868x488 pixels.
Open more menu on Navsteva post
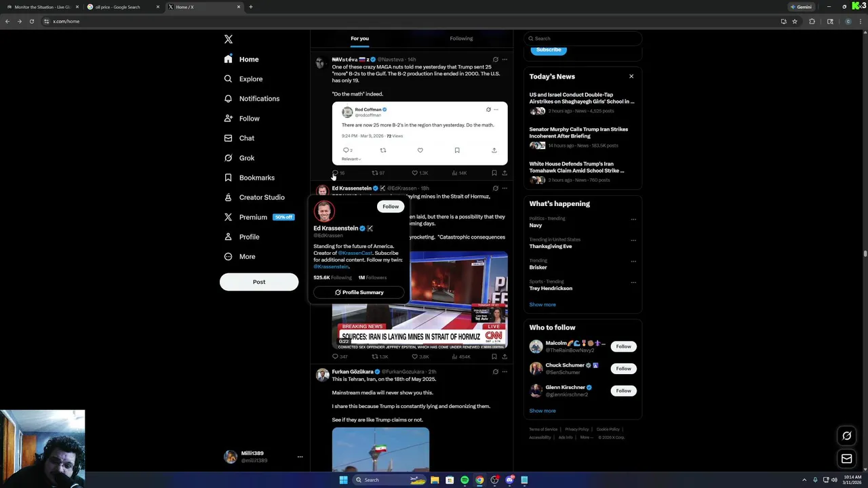tap(505, 60)
